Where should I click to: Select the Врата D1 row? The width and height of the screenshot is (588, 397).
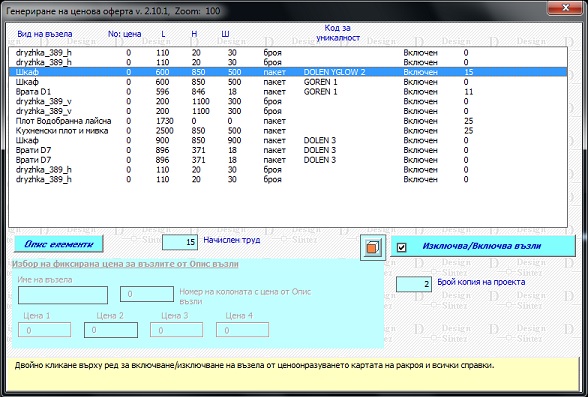(x=288, y=91)
